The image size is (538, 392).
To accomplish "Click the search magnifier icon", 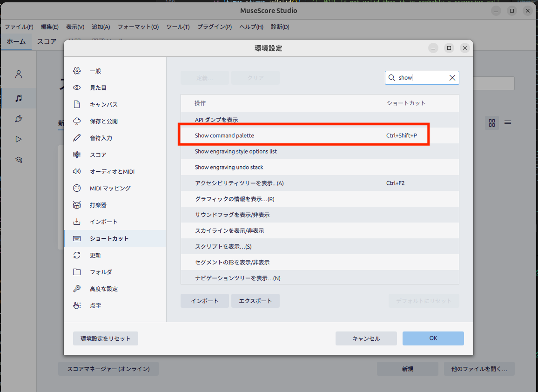I will [391, 78].
